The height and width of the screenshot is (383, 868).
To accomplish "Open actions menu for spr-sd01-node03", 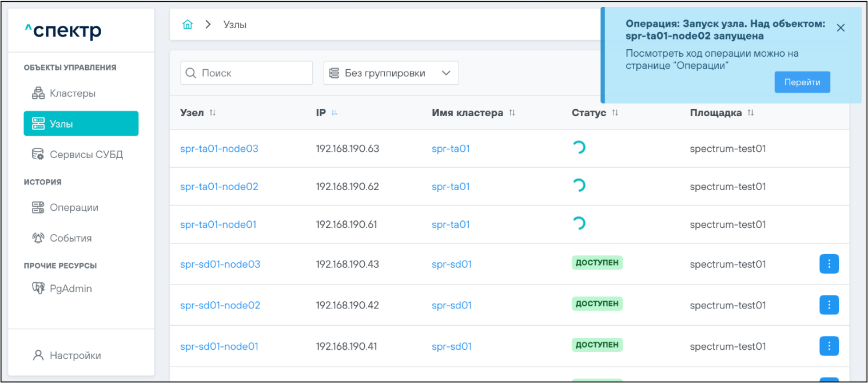I will pos(829,264).
